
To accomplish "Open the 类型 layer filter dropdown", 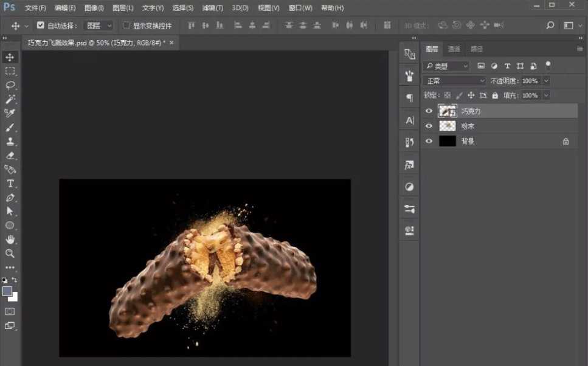I will click(447, 66).
